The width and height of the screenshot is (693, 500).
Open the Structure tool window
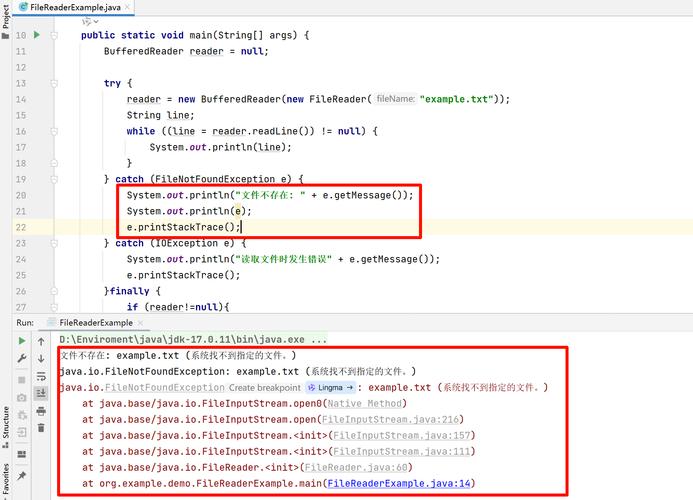click(5, 425)
